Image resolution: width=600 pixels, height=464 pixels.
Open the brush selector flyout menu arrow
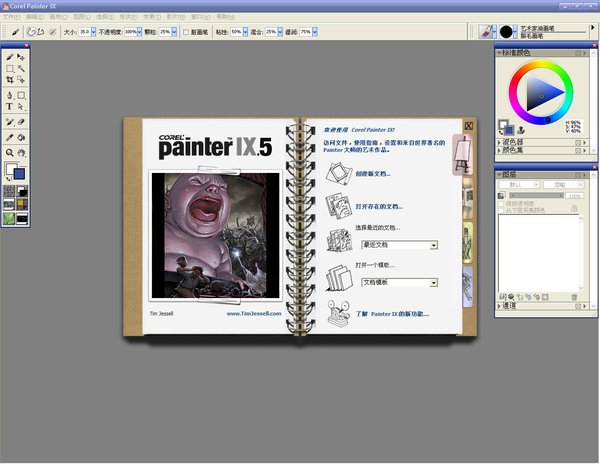(x=593, y=28)
